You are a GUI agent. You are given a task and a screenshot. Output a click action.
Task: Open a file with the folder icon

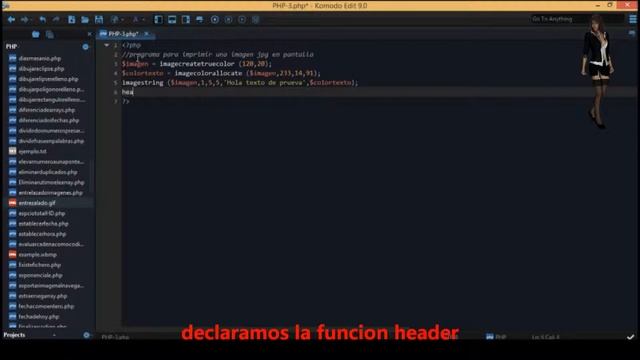click(x=85, y=20)
